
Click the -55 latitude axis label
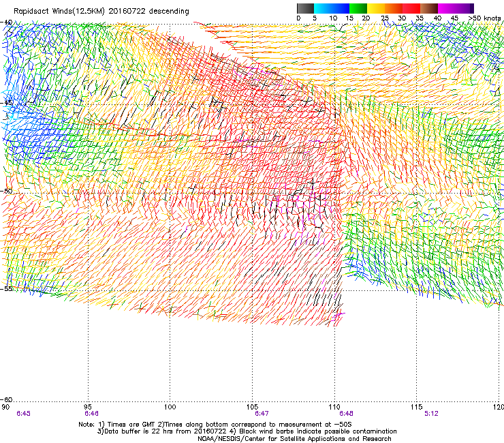[x=6, y=288]
